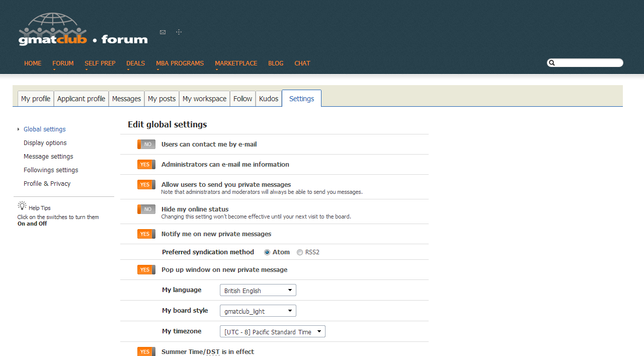Image resolution: width=644 pixels, height=356 pixels.
Task: Click the magnifying glass search icon
Action: 552,63
